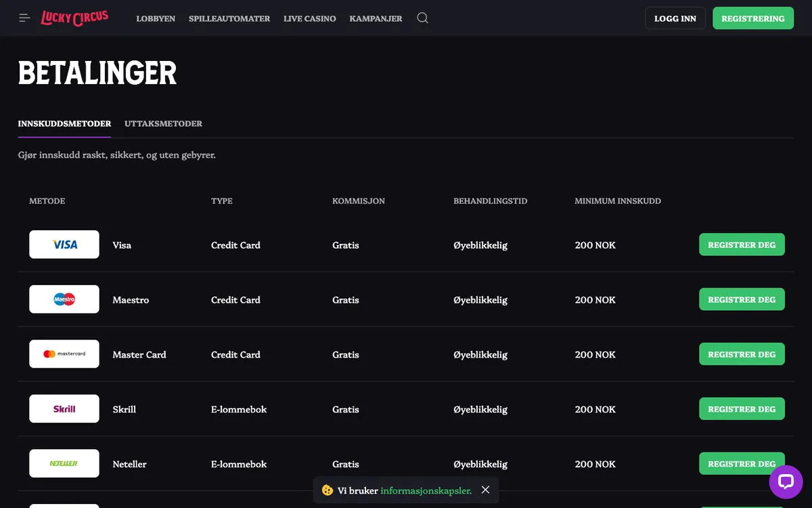Click the Metode column header
Image resolution: width=812 pixels, height=508 pixels.
47,201
